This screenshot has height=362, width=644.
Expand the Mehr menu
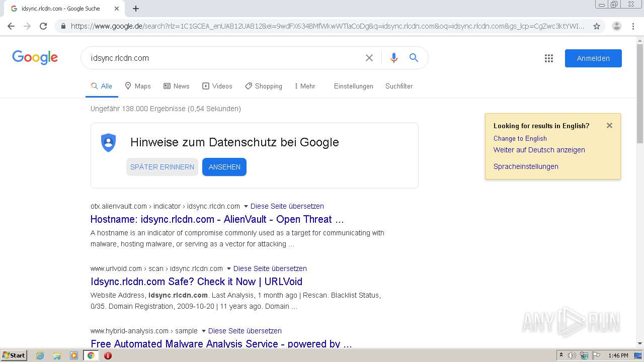305,86
